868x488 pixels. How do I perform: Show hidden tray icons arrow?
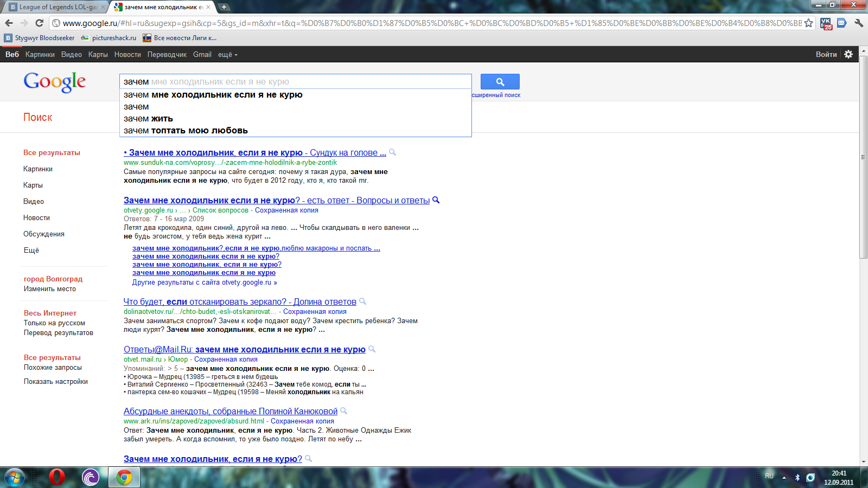[783, 478]
